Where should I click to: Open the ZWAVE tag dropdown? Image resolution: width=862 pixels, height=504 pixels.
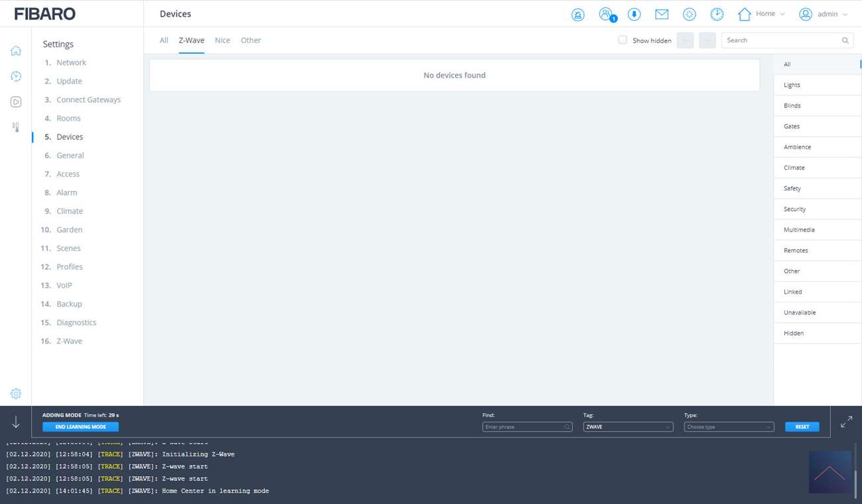click(627, 427)
